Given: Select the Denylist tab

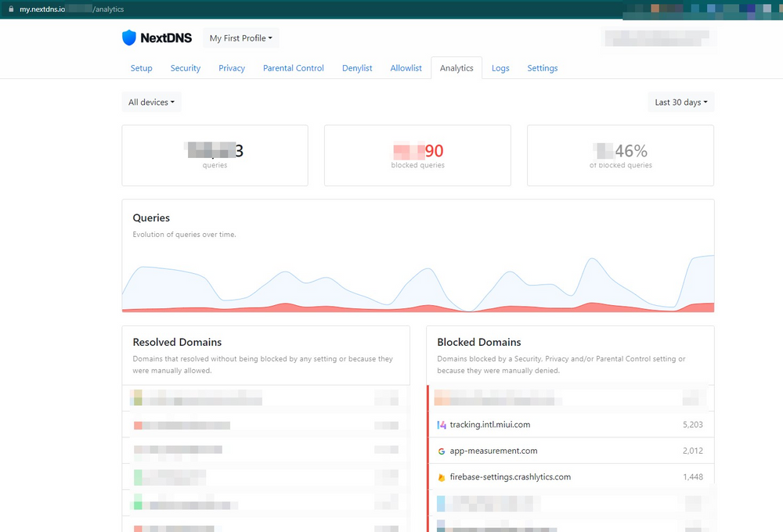Looking at the screenshot, I should click(356, 68).
